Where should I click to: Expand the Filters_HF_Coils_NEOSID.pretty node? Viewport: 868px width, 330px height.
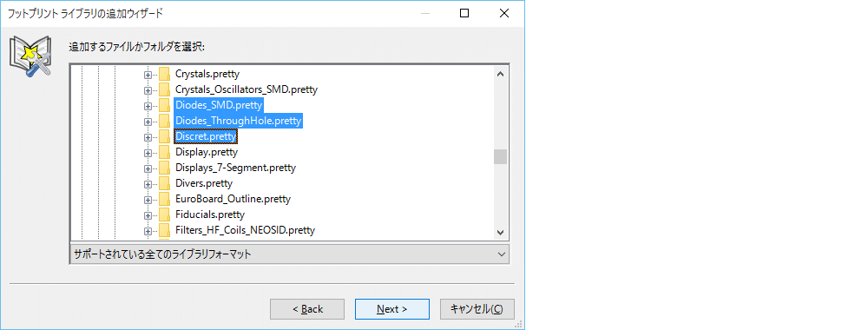coord(148,230)
